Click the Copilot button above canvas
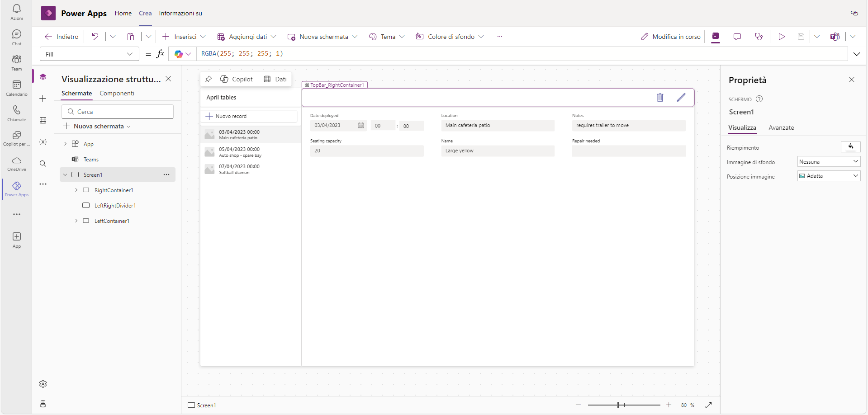 pos(237,79)
